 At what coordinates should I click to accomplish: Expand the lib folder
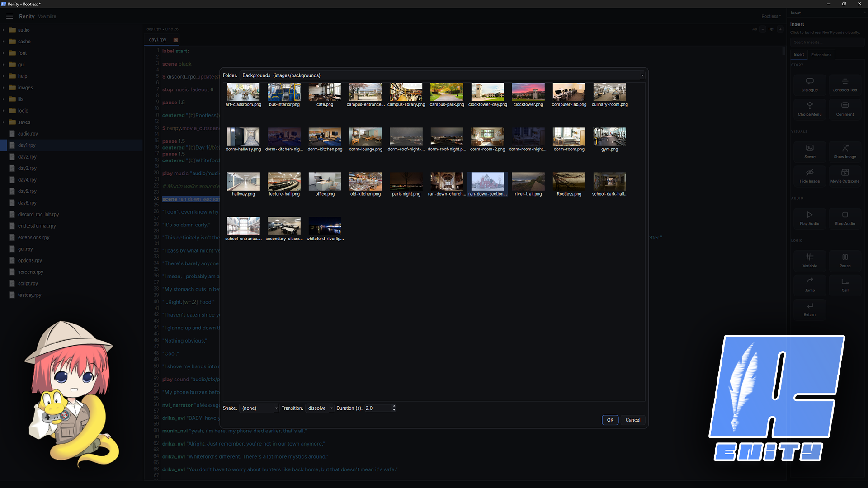[4, 99]
